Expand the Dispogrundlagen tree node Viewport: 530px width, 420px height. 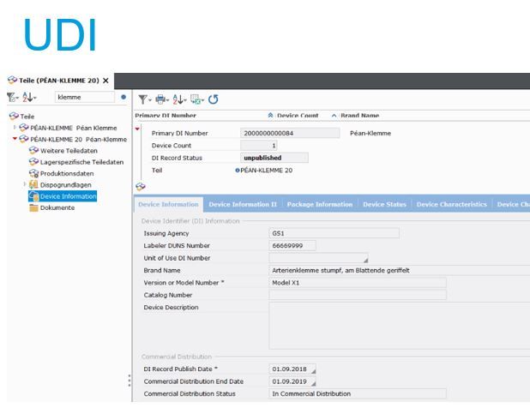pos(25,184)
